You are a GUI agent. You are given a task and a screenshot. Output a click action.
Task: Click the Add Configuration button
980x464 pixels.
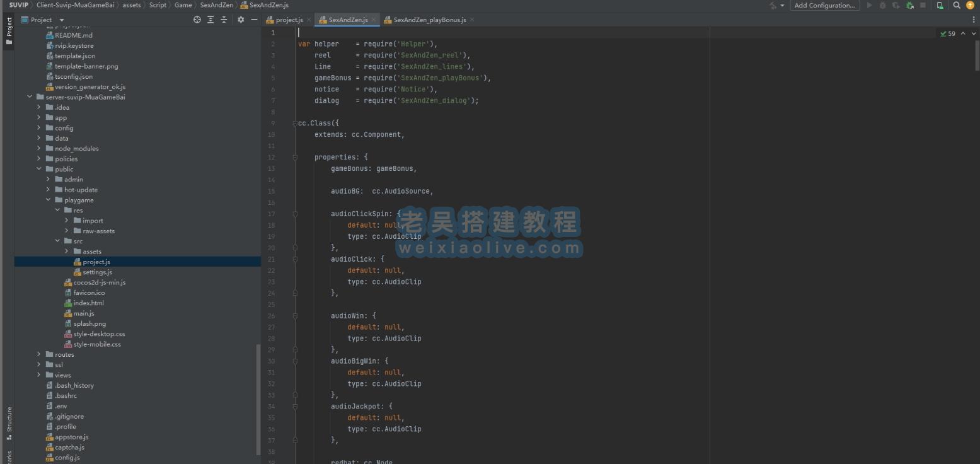(x=824, y=5)
